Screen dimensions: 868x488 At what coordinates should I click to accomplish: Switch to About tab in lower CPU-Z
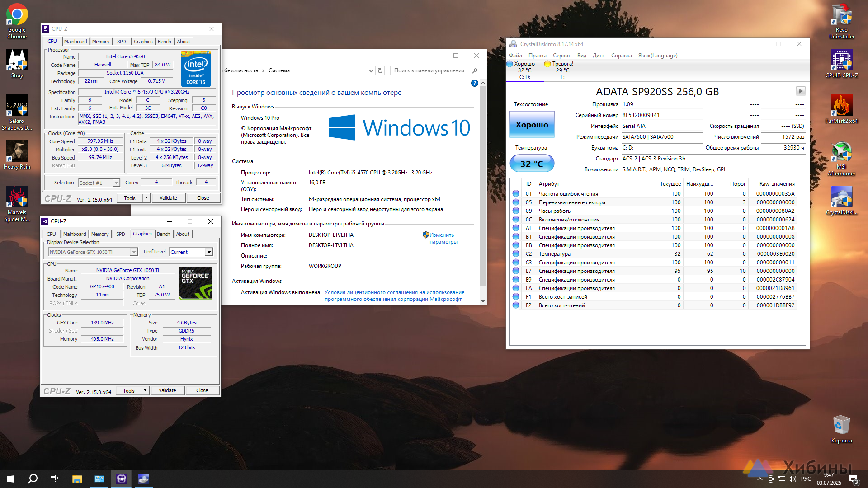(x=183, y=234)
